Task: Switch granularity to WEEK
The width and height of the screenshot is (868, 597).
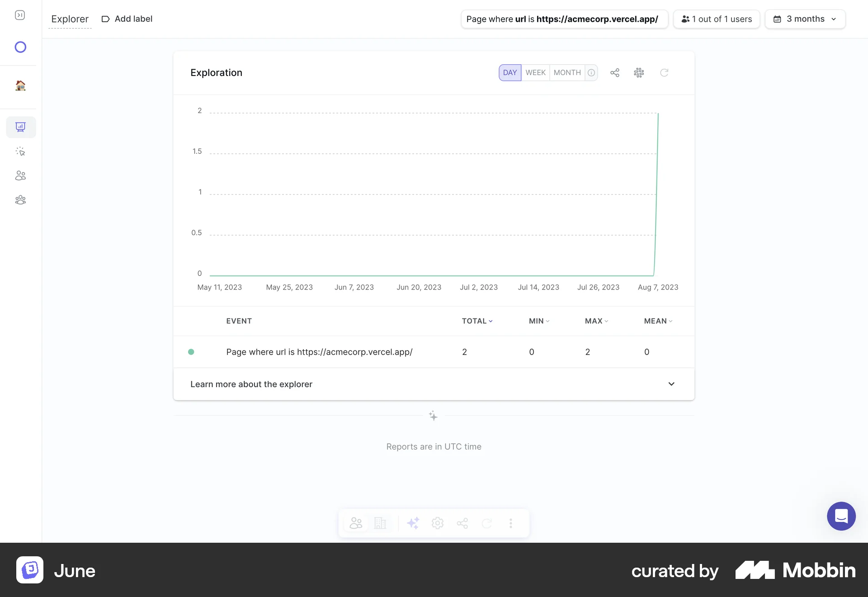Action: tap(535, 72)
